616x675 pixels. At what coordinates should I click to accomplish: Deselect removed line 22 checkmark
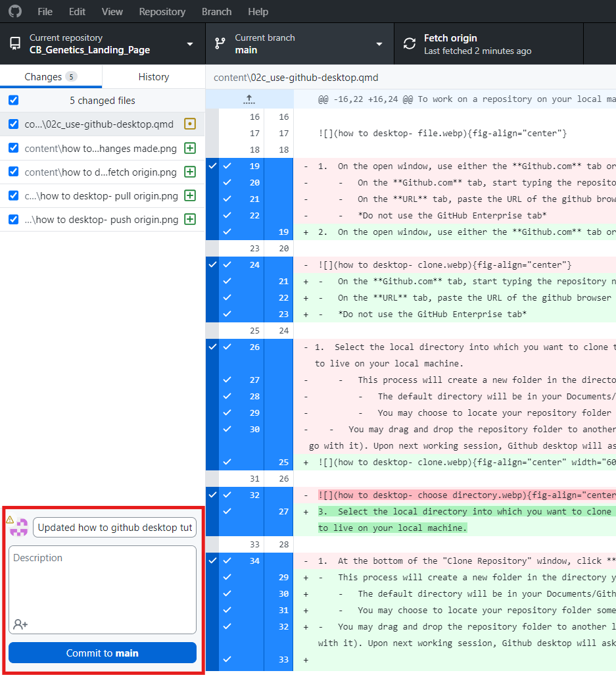pyautogui.click(x=227, y=215)
